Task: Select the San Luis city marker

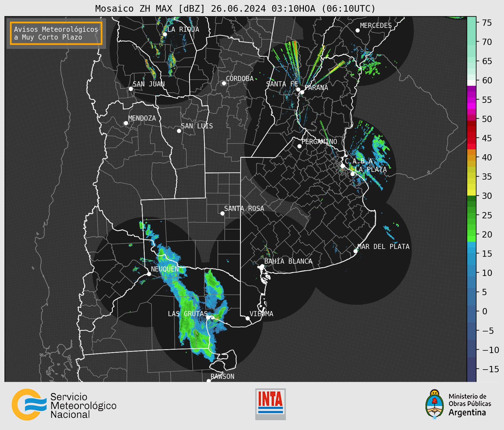Action: (179, 131)
